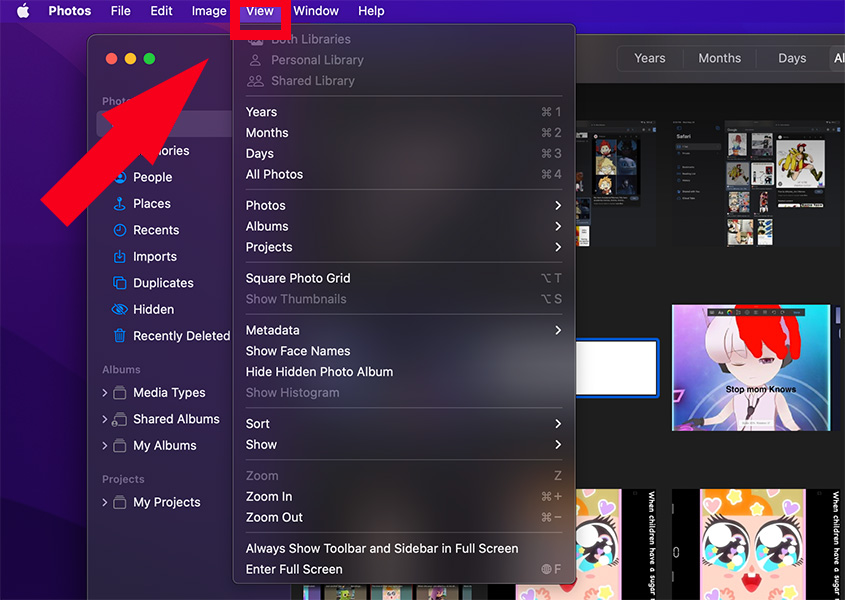Open the People section in the sidebar
Screen dimensions: 845x600
click(x=154, y=177)
